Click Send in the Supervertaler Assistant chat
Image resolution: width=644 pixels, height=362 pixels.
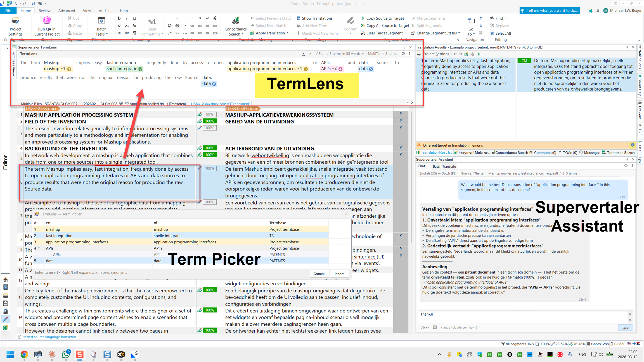(x=625, y=327)
